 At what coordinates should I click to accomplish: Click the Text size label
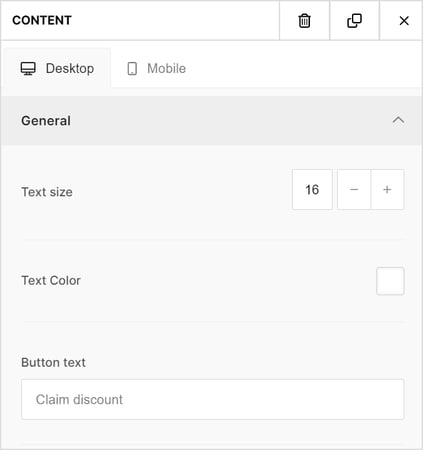[47, 192]
